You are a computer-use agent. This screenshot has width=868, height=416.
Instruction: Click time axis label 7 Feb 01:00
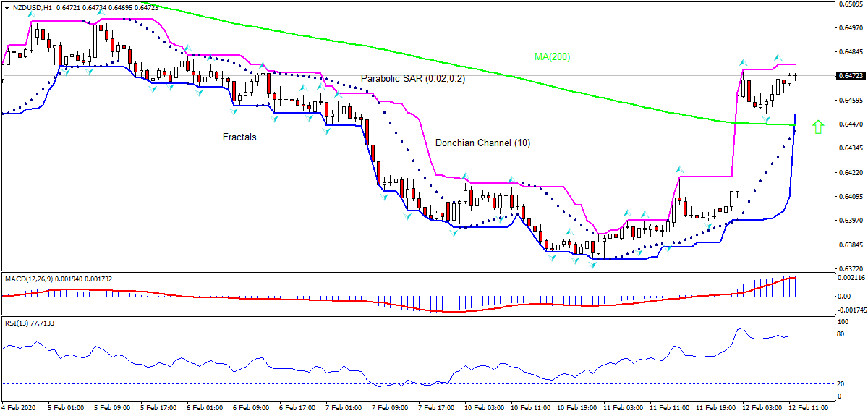click(x=343, y=408)
